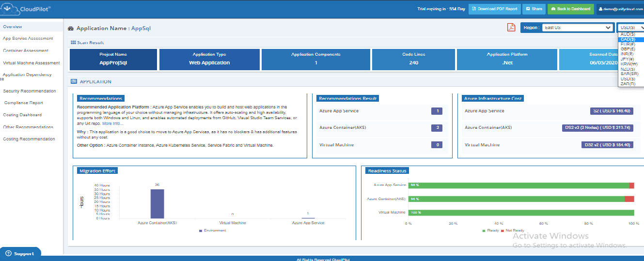Viewport: 644px width, 261px height.
Task: Click the dashboard icon beside Application Name
Action: coord(71,29)
